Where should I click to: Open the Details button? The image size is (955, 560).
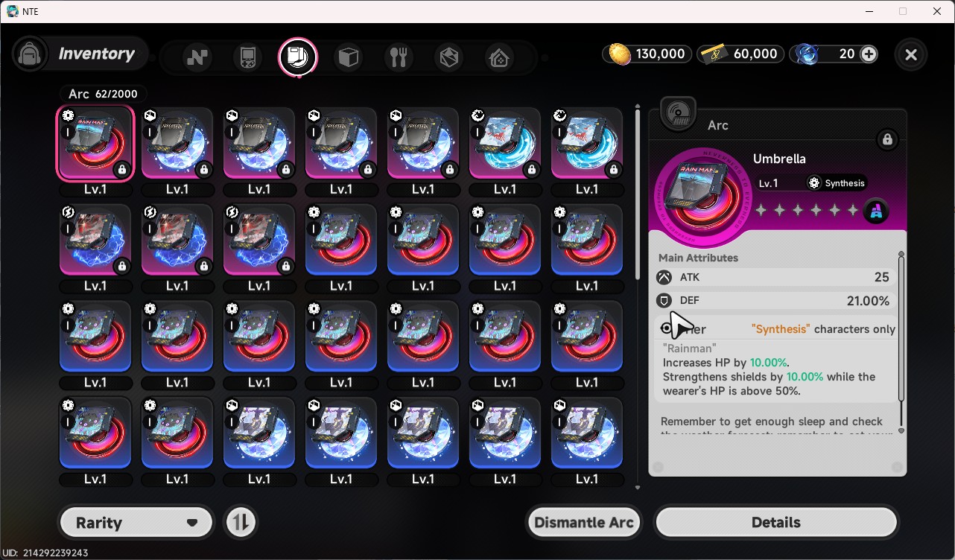[776, 522]
